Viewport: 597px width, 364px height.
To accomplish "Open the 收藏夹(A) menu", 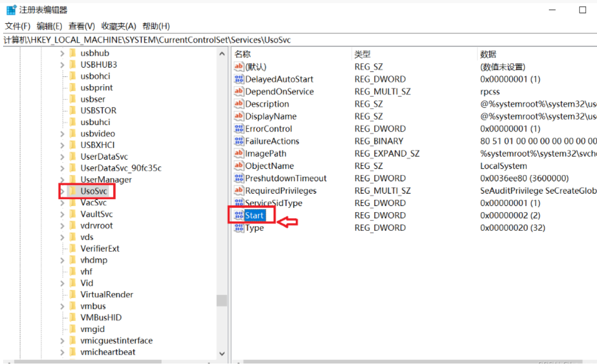I will [x=119, y=26].
